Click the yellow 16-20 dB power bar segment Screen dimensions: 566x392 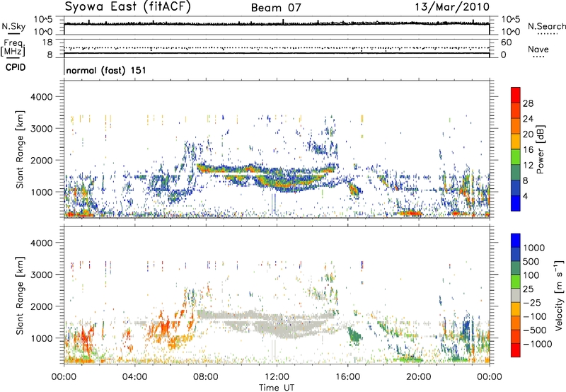coord(516,141)
